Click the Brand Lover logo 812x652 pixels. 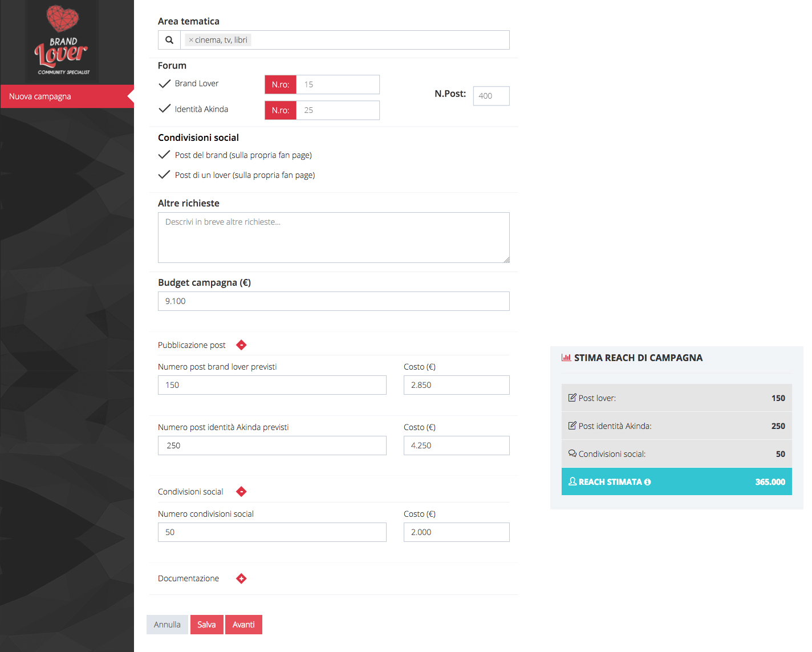click(62, 41)
